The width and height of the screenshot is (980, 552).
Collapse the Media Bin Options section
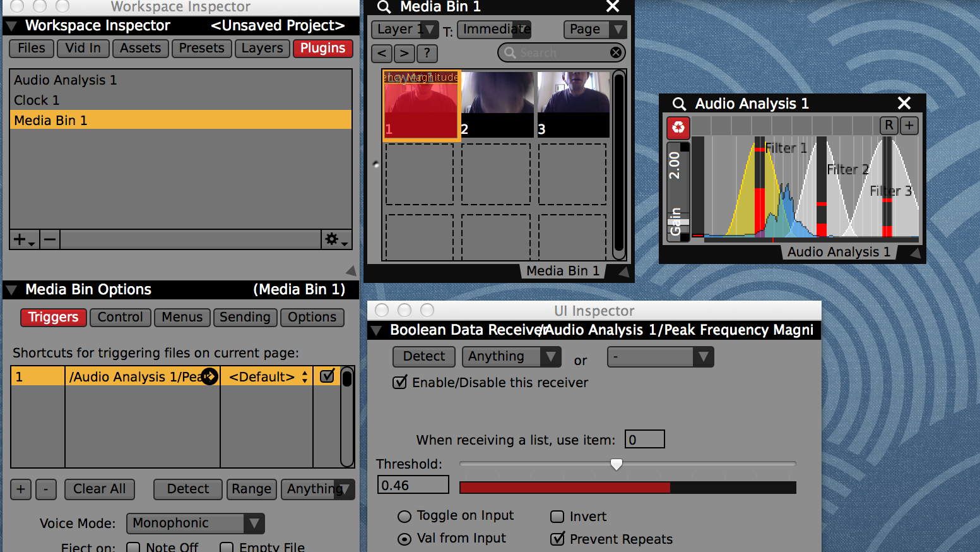[x=11, y=291]
